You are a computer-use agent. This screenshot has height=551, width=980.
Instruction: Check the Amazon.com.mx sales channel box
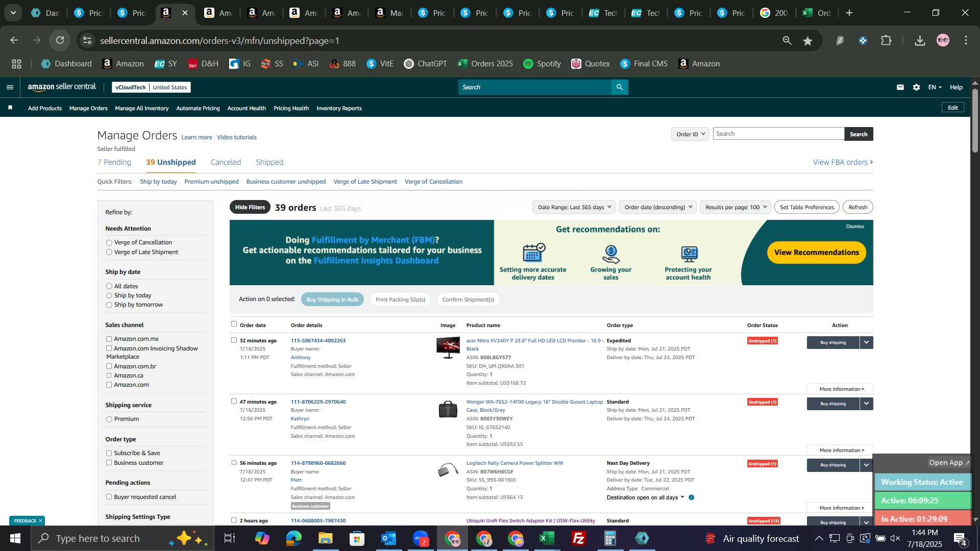pos(109,339)
